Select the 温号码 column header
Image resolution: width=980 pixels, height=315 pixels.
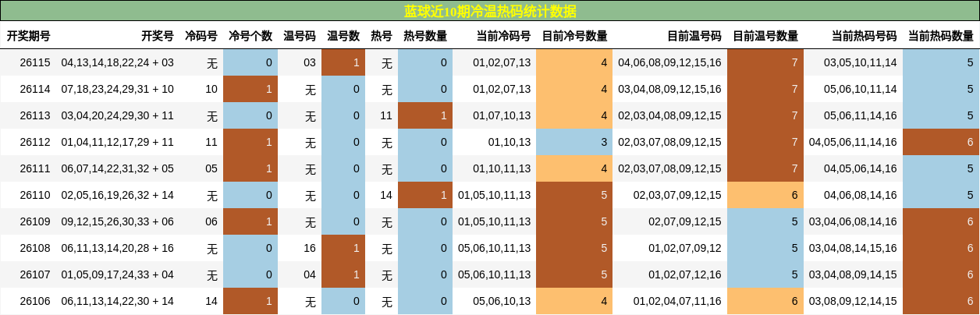click(300, 36)
